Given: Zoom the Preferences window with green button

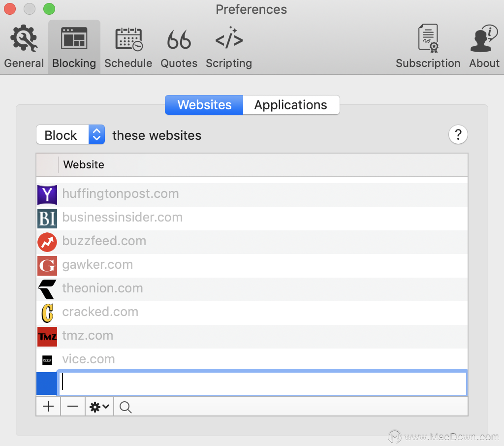Looking at the screenshot, I should 49,9.
